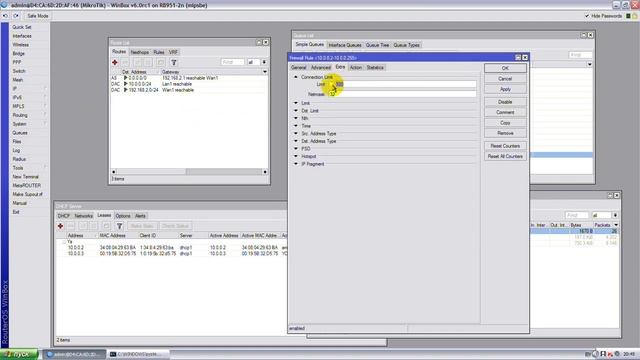Expand the IP Fragment section
This screenshot has height=360, width=640.
click(296, 164)
